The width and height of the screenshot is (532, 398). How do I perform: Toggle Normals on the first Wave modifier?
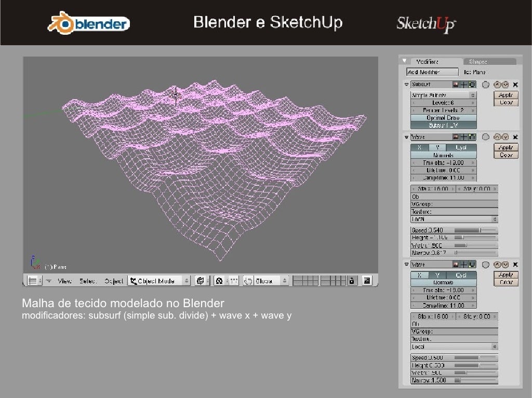[x=444, y=155]
